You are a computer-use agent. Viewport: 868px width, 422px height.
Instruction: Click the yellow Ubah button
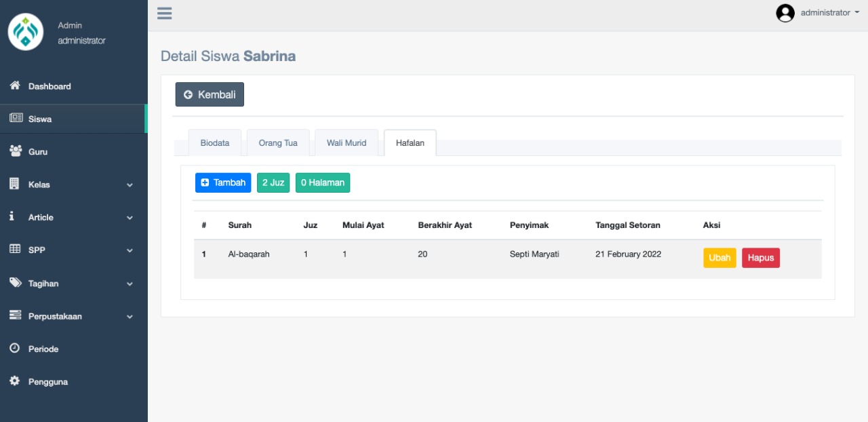(x=719, y=258)
